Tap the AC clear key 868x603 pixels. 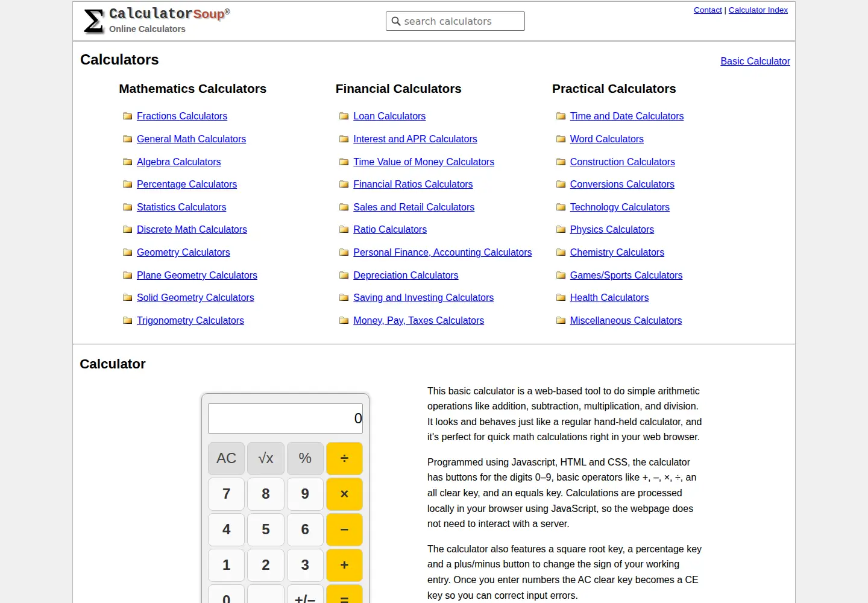[227, 458]
